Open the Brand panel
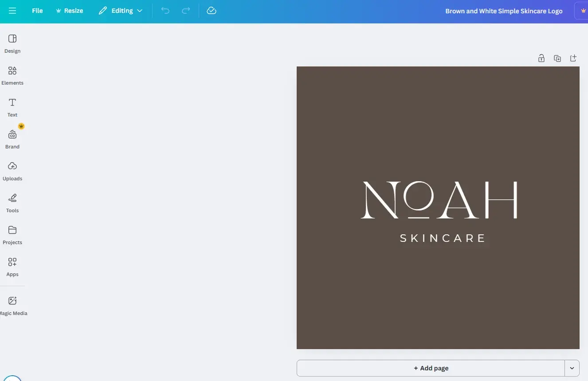Viewport: 588px width, 381px height. pos(12,138)
